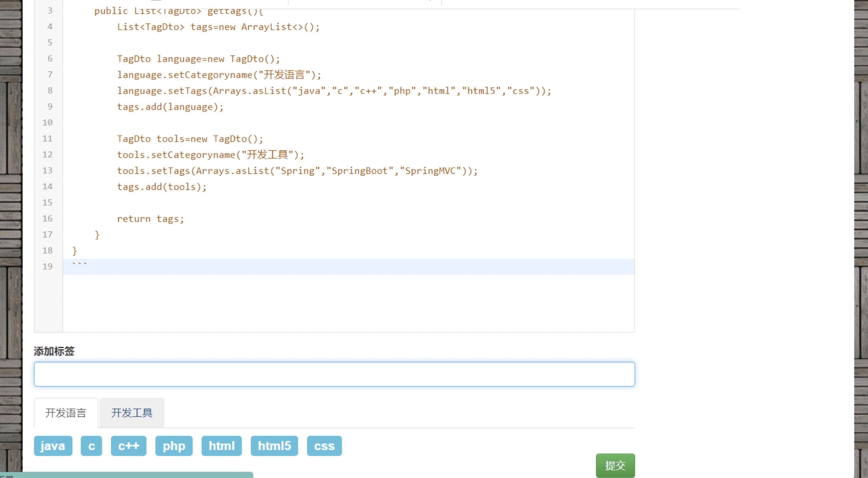Click line number 10 in gutter
The height and width of the screenshot is (478, 868).
click(48, 123)
